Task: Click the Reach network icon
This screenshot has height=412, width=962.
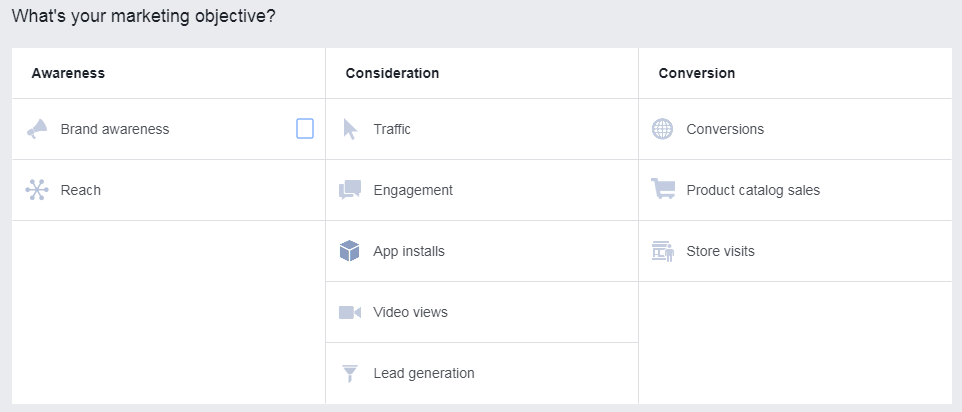Action: point(37,190)
